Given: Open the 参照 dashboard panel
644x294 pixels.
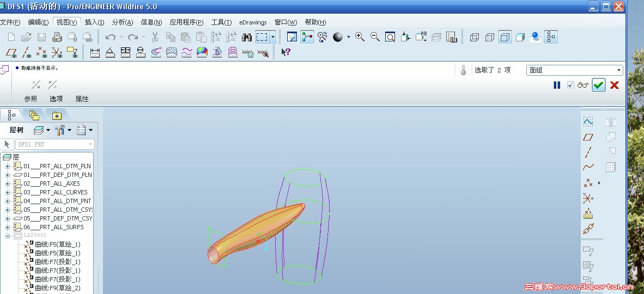Looking at the screenshot, I should coord(31,99).
